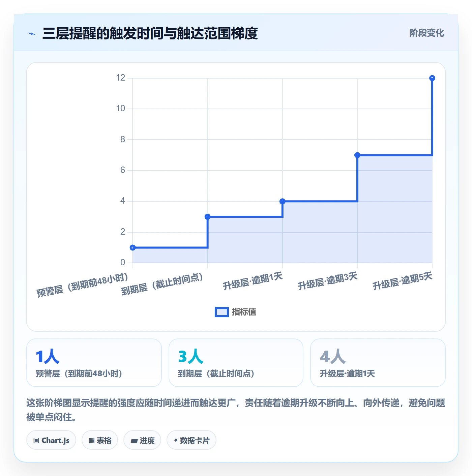Click the data point at value 1
Viewport: 472px width, 476px height.
(133, 247)
